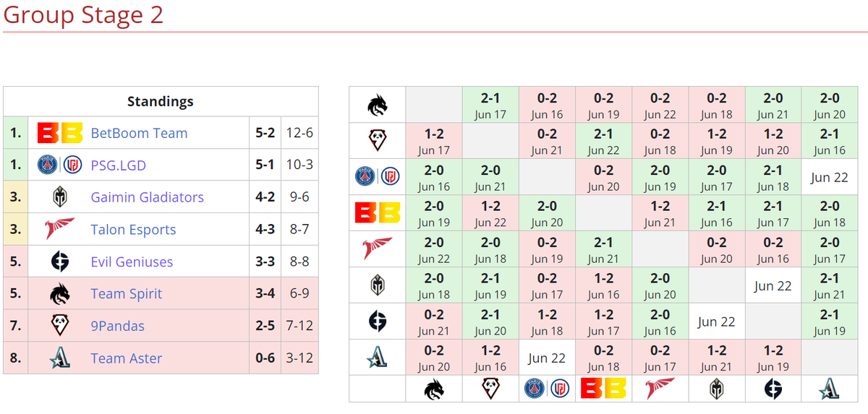This screenshot has height=414, width=868.
Task: Open the PSG.LGD team link
Action: tap(119, 165)
